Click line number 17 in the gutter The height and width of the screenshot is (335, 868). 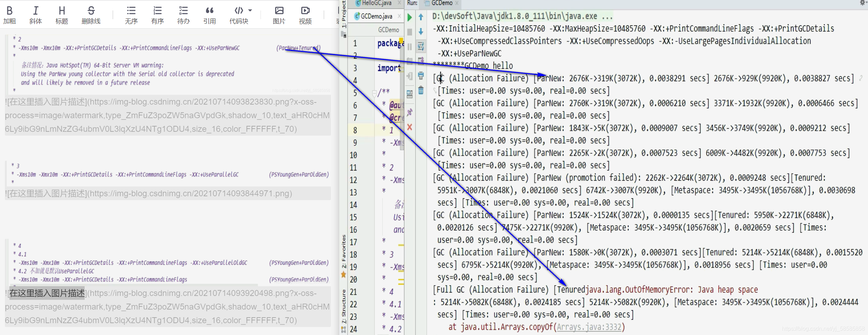(353, 242)
